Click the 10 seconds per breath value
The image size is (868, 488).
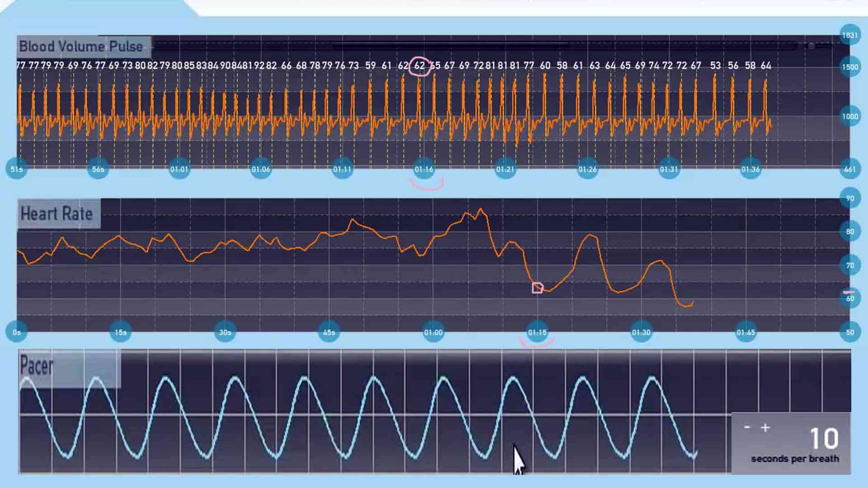pos(824,438)
